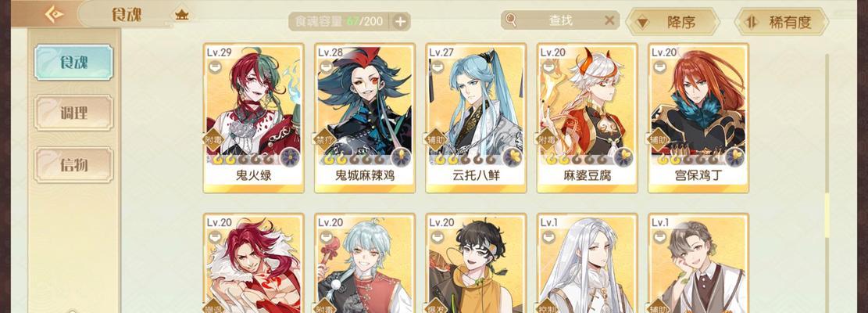868x313 pixels.
Task: Tap flower emblem on 宫保鸡丁 card
Action: pos(734,157)
